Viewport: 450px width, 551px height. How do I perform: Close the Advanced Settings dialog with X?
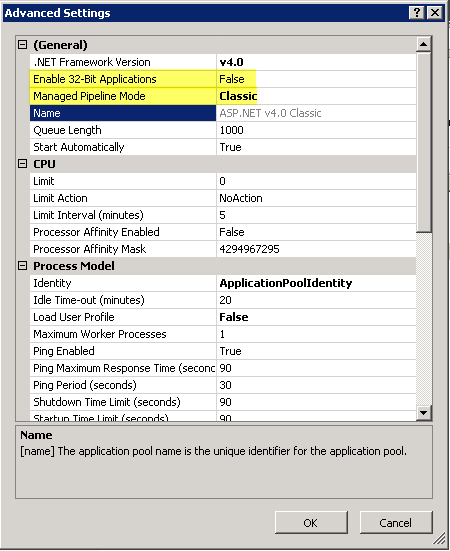click(x=435, y=13)
